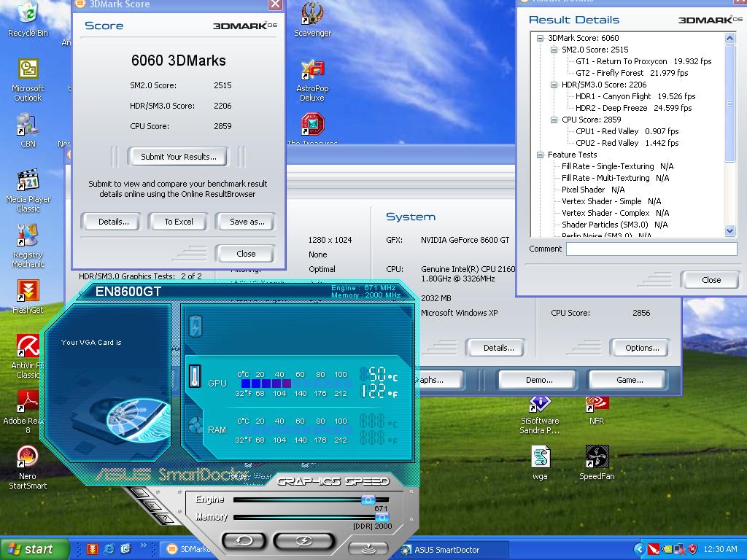Show hidden system tray icons arrow
The height and width of the screenshot is (560, 747).
pyautogui.click(x=640, y=549)
